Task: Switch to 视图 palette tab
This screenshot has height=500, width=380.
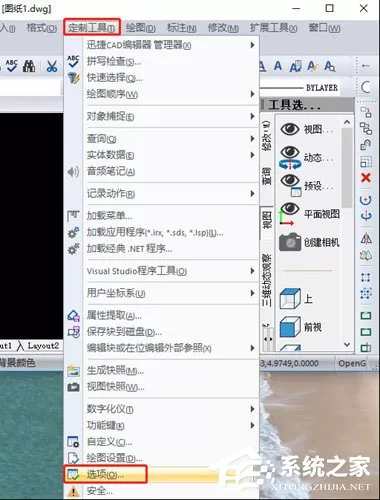Action: [x=267, y=219]
